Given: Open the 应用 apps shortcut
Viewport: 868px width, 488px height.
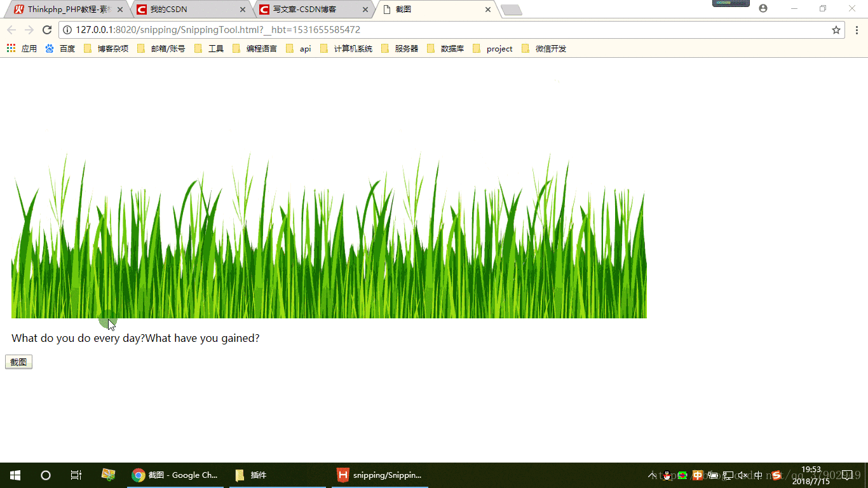Looking at the screenshot, I should coord(22,48).
